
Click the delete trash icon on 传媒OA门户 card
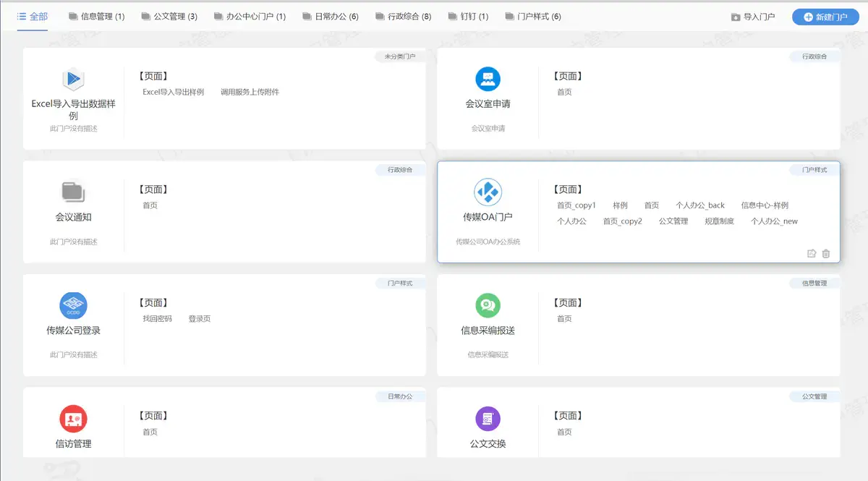(x=826, y=254)
